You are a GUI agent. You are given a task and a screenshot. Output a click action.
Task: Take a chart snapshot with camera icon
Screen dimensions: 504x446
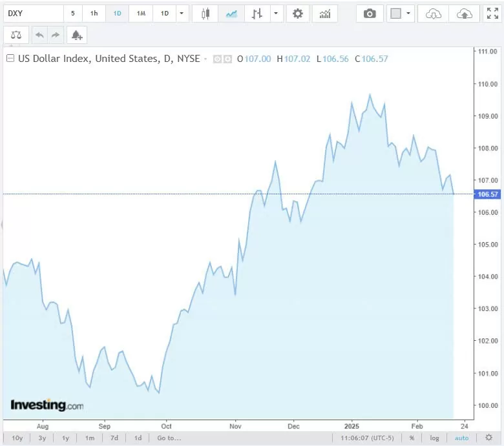click(x=370, y=14)
